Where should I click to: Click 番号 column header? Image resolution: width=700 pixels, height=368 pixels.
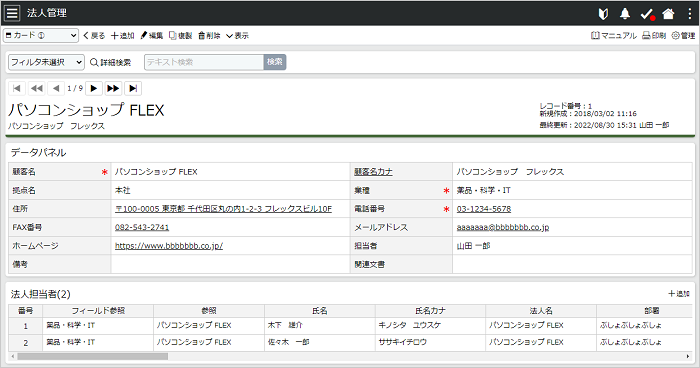click(25, 311)
